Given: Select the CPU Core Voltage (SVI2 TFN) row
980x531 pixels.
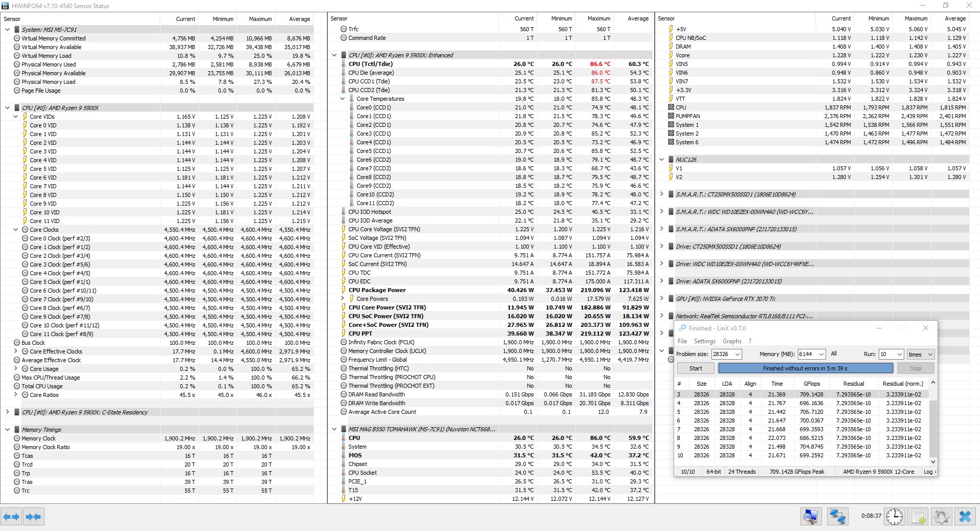Looking at the screenshot, I should click(x=491, y=229).
